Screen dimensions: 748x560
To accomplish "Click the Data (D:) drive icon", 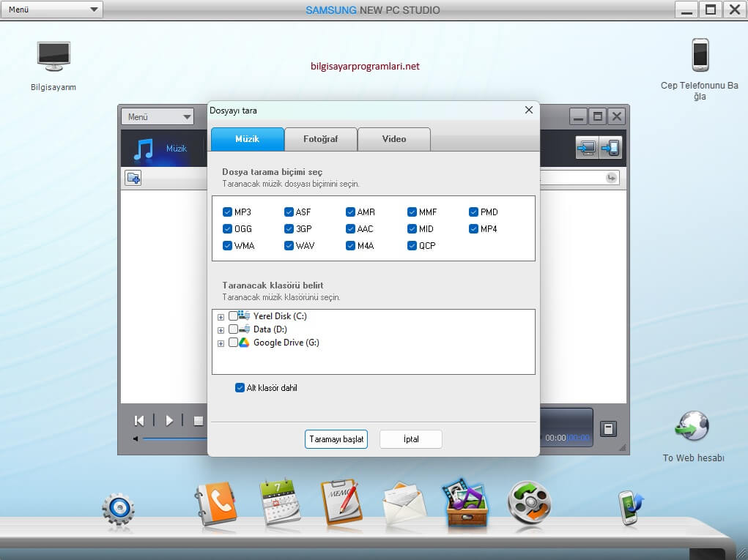I will 244,329.
